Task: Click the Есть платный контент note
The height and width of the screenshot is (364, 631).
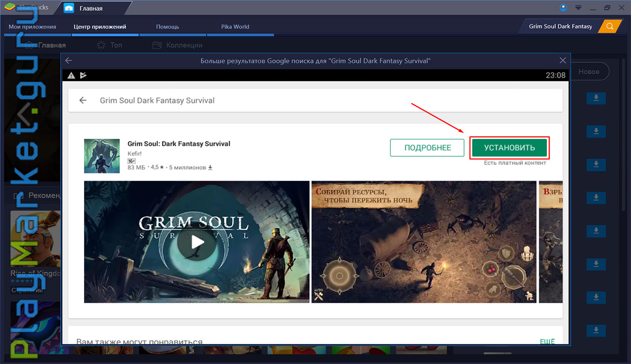Action: [515, 163]
